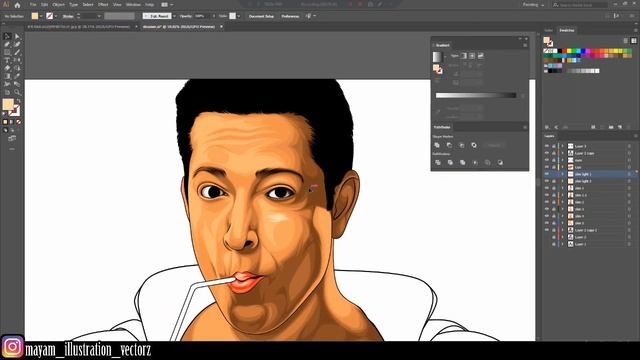The height and width of the screenshot is (360, 640).
Task: Open the Object menu
Action: click(x=59, y=5)
